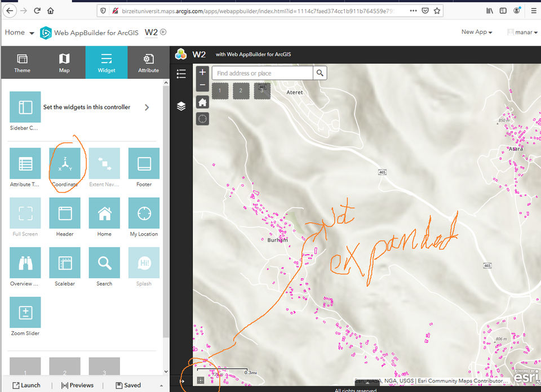Click widget placeholder 2 in the panel
This screenshot has width=541, height=392.
(x=65, y=366)
